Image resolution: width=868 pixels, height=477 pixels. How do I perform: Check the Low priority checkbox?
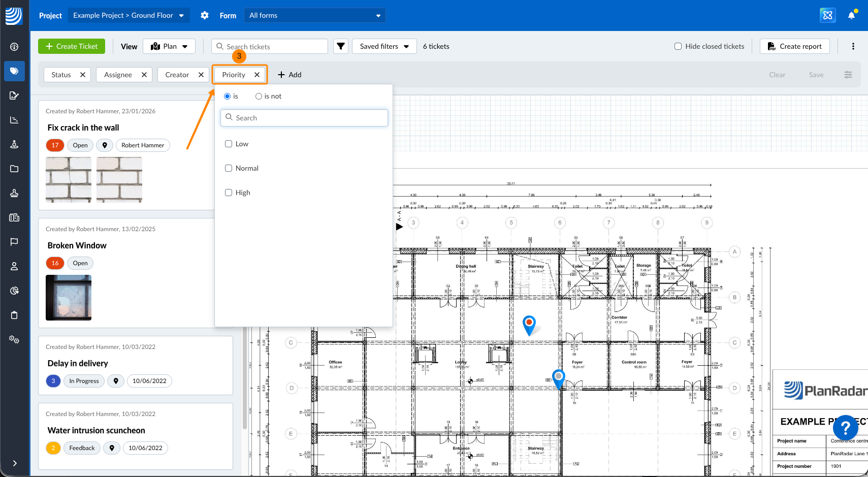coord(229,144)
